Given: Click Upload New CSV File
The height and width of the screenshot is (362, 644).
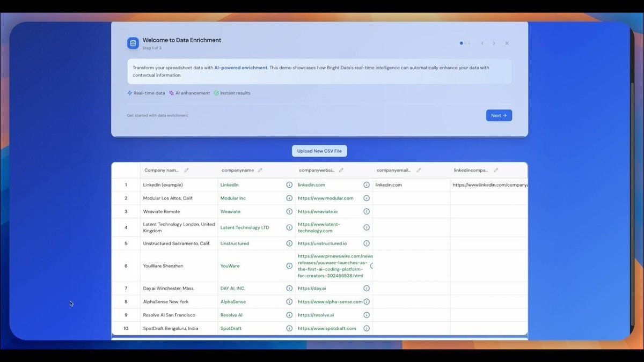Looking at the screenshot, I should (x=319, y=151).
